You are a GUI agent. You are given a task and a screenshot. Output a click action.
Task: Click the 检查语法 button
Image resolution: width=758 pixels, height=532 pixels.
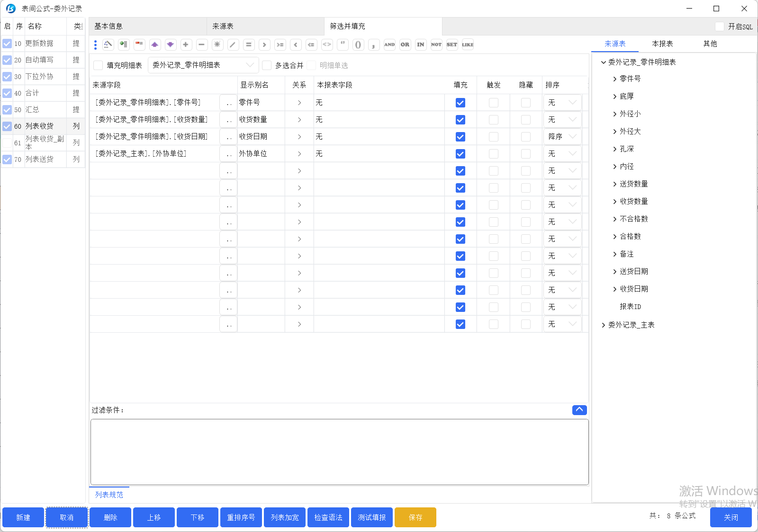(x=328, y=517)
